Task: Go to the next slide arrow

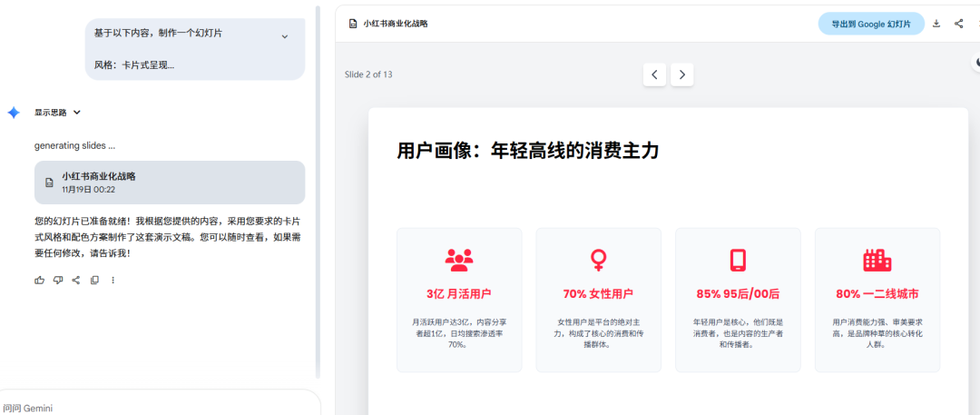Action: pyautogui.click(x=681, y=74)
